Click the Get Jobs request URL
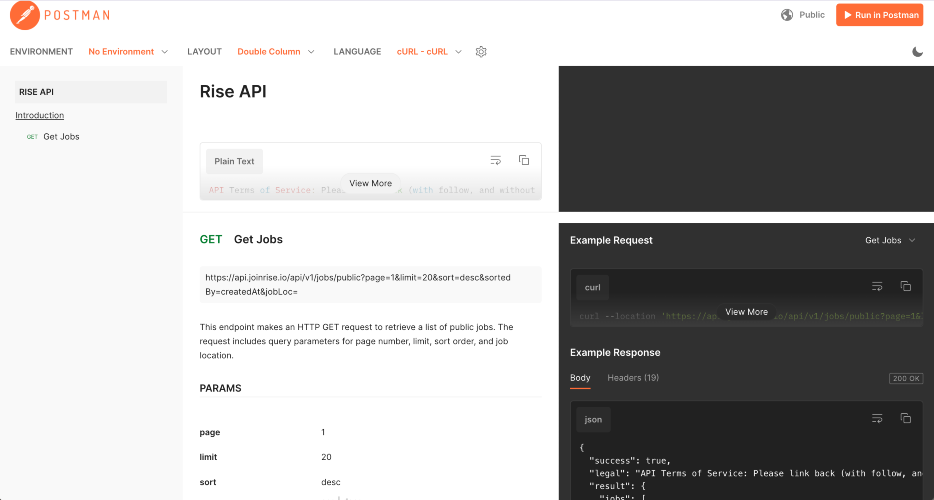The height and width of the screenshot is (500, 934). pos(370,285)
